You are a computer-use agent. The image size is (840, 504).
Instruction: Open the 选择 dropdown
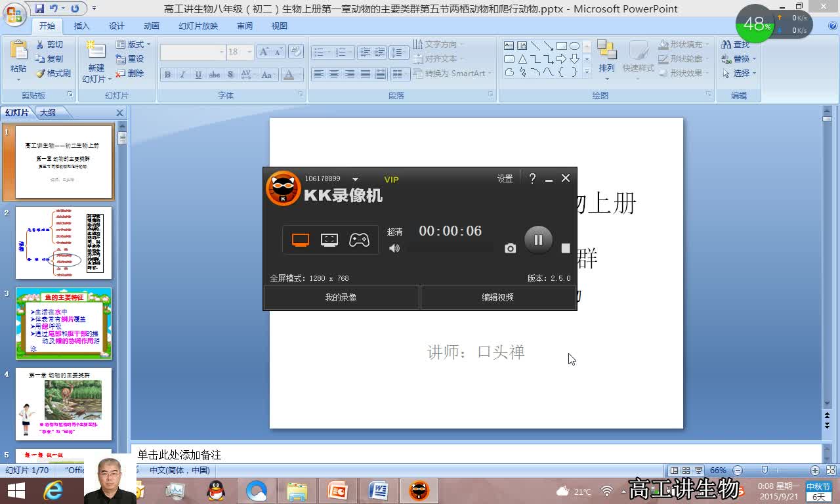coord(739,73)
